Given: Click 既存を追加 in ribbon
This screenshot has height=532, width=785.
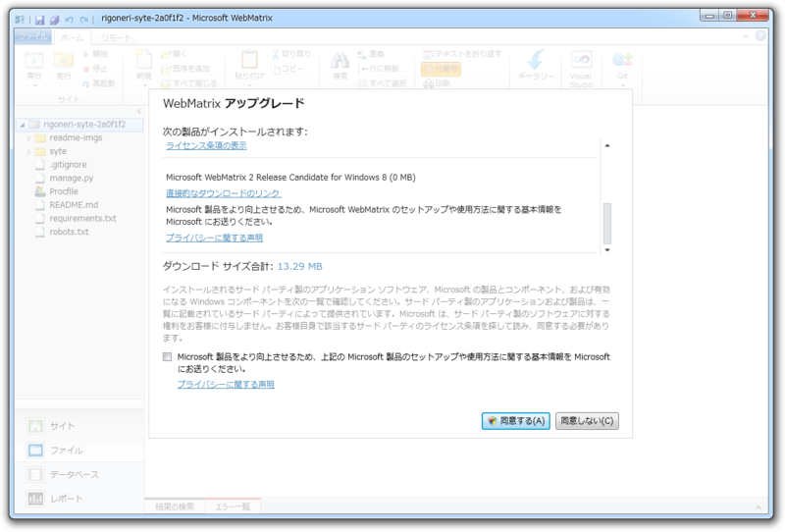Looking at the screenshot, I should coord(185,69).
